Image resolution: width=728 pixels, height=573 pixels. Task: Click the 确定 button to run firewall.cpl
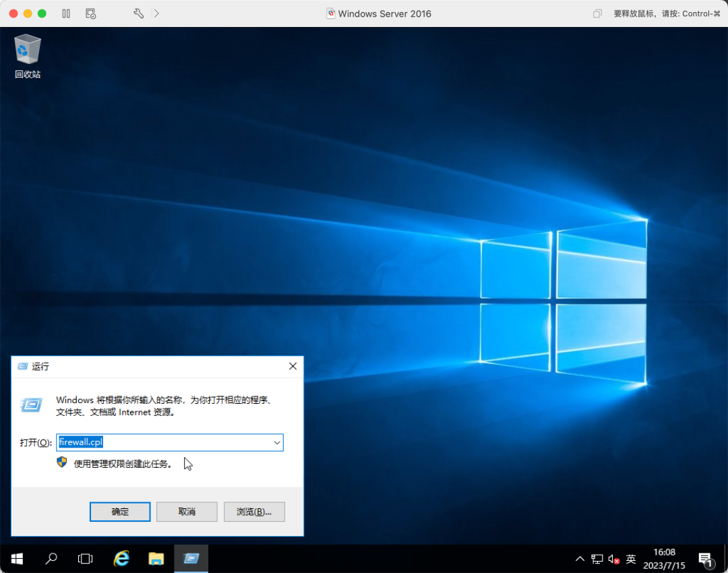point(120,512)
